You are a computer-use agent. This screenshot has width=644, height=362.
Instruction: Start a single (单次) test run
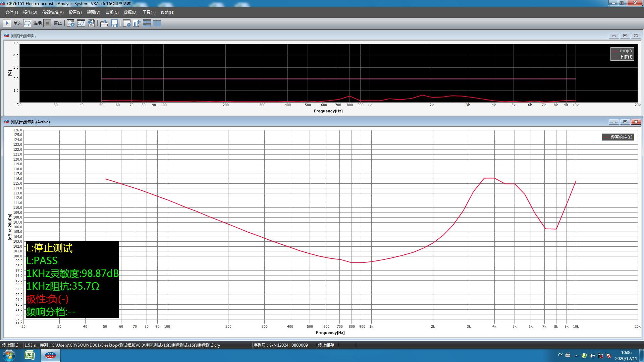[x=7, y=23]
